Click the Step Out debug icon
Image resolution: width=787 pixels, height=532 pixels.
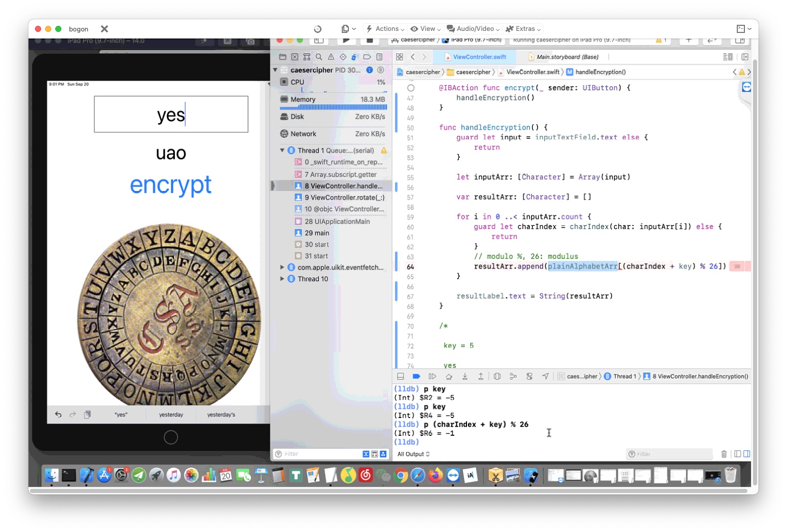click(480, 376)
